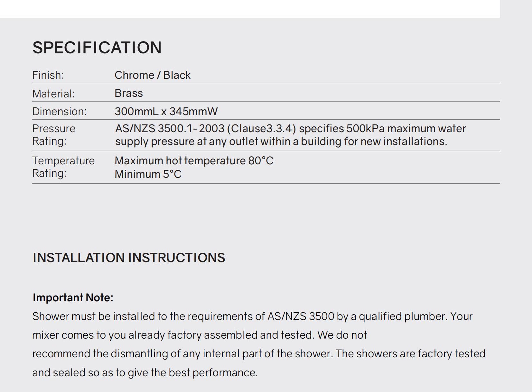
Task: Click the "Dimension:" row label
Action: (x=60, y=112)
